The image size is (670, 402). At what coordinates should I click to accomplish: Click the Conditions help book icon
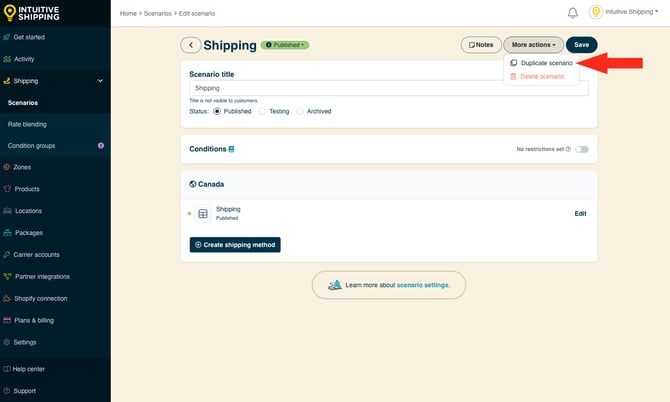(x=232, y=149)
